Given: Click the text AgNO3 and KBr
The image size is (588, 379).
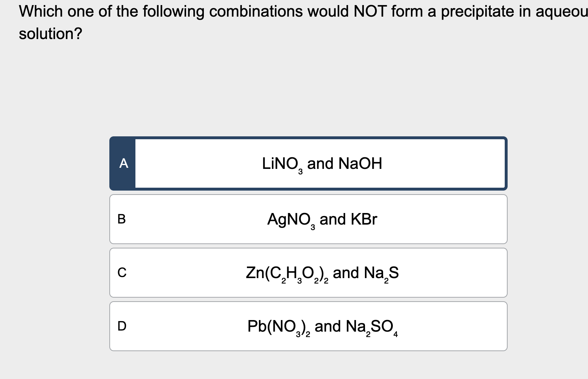Looking at the screenshot, I should click(322, 219).
